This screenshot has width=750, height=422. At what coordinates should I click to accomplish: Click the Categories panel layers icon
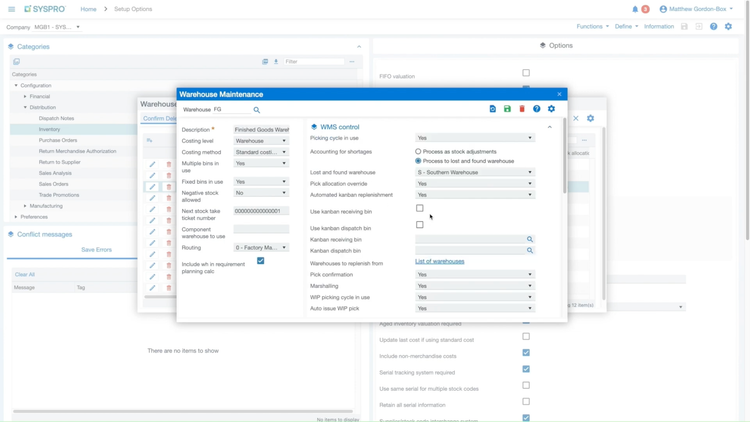tap(11, 46)
